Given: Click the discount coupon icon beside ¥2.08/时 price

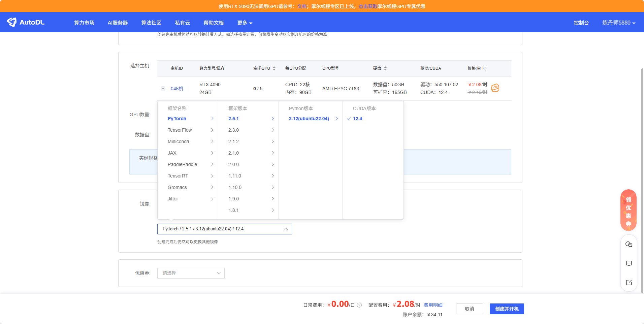Looking at the screenshot, I should click(495, 88).
